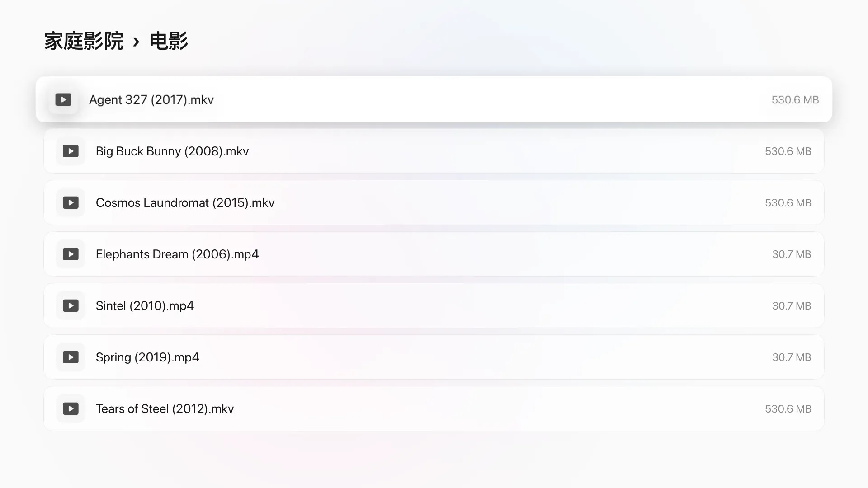The image size is (868, 488).
Task: Open the Tears of Steel (2012).mkv title
Action: [x=165, y=409]
